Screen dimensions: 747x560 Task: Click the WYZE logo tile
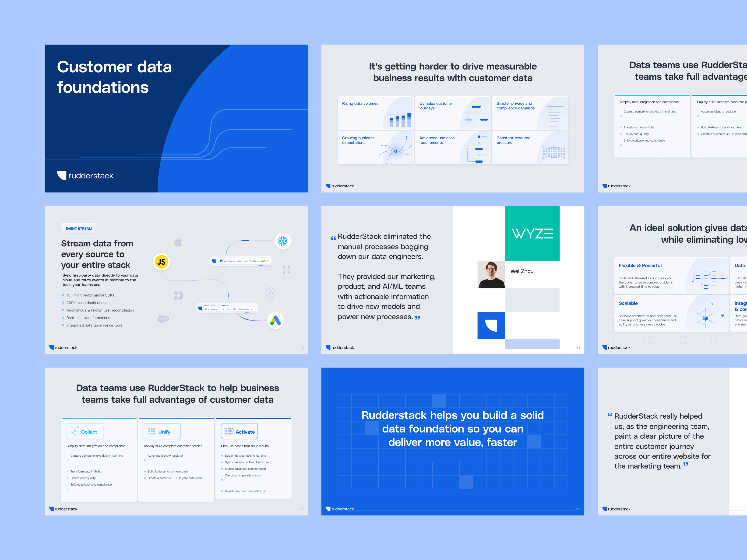[532, 233]
